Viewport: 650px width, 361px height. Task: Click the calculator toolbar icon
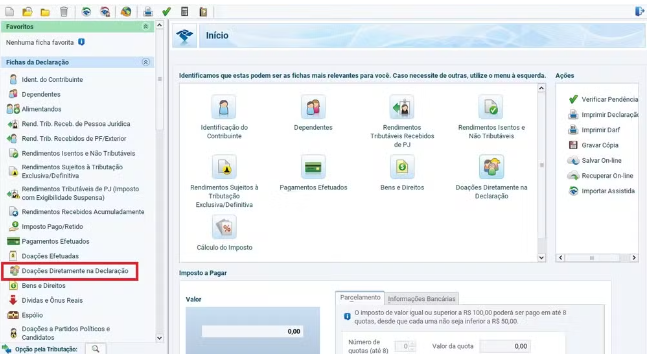pos(184,12)
